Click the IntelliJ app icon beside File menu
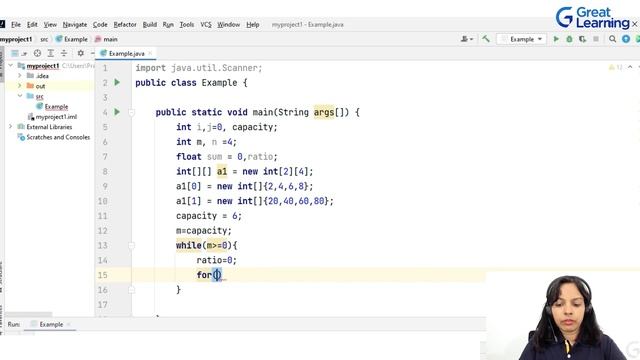Viewport: 640px width, 360px height. pos(2,24)
